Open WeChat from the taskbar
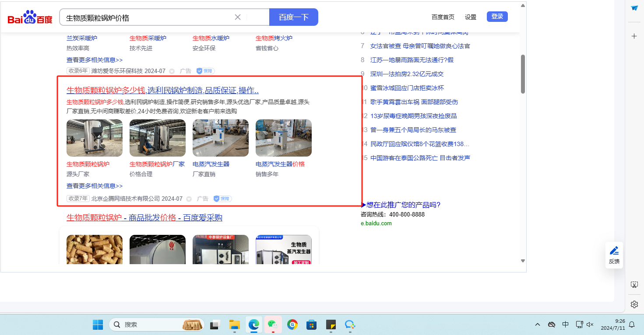 (273, 325)
